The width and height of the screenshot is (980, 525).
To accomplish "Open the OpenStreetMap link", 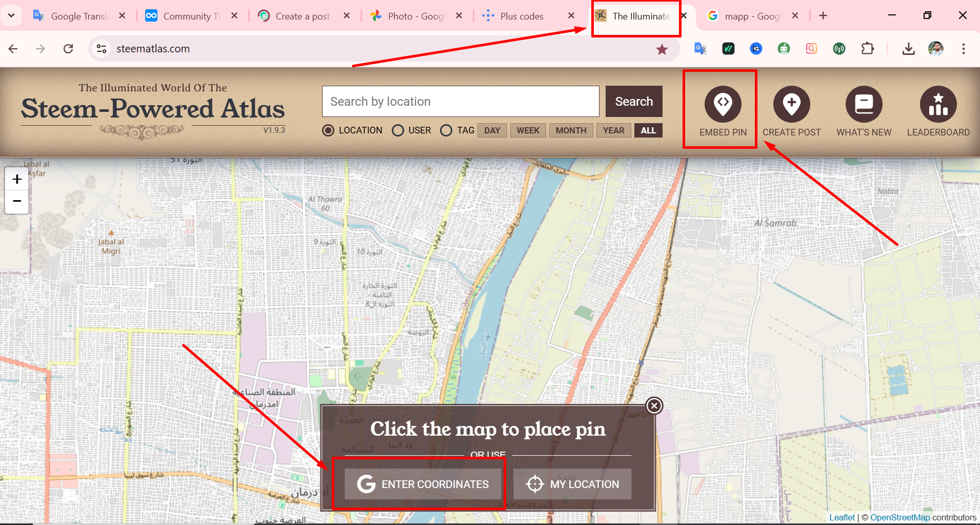I will pyautogui.click(x=900, y=517).
